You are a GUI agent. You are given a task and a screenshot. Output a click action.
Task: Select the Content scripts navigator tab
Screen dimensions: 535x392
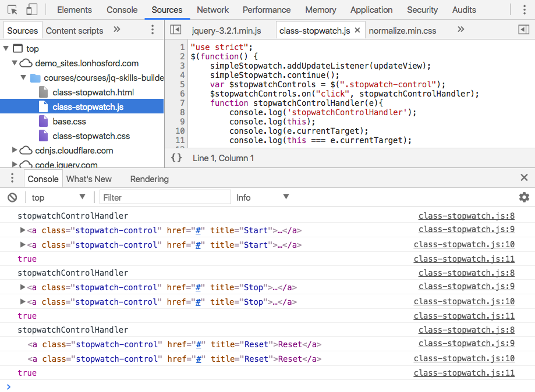coord(75,31)
